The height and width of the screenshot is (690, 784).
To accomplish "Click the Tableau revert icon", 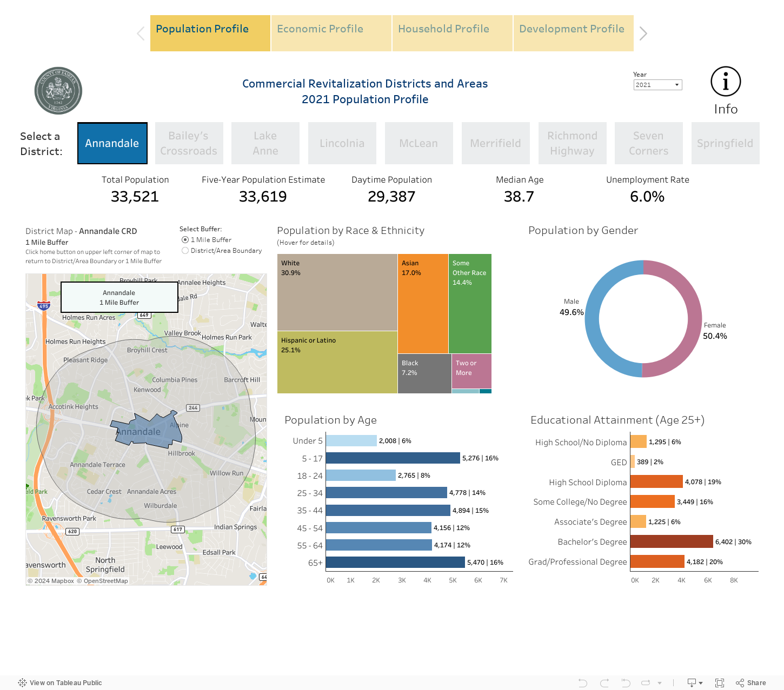I will (x=626, y=682).
